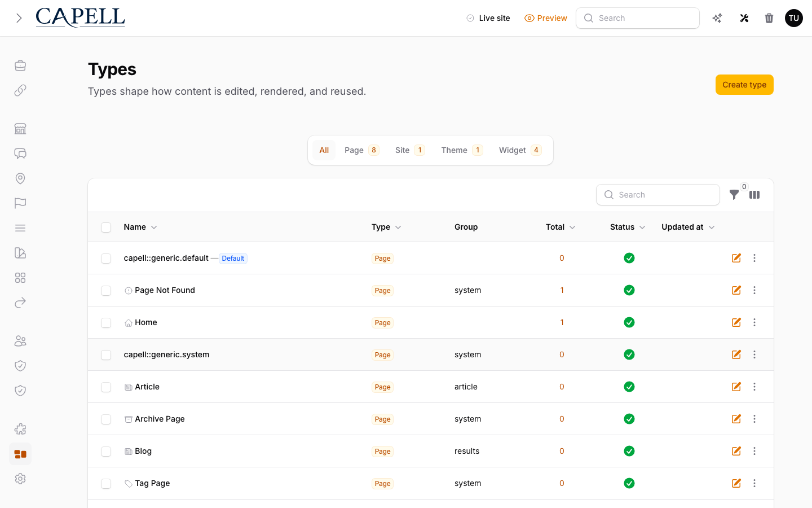Sort by the Type column

386,227
